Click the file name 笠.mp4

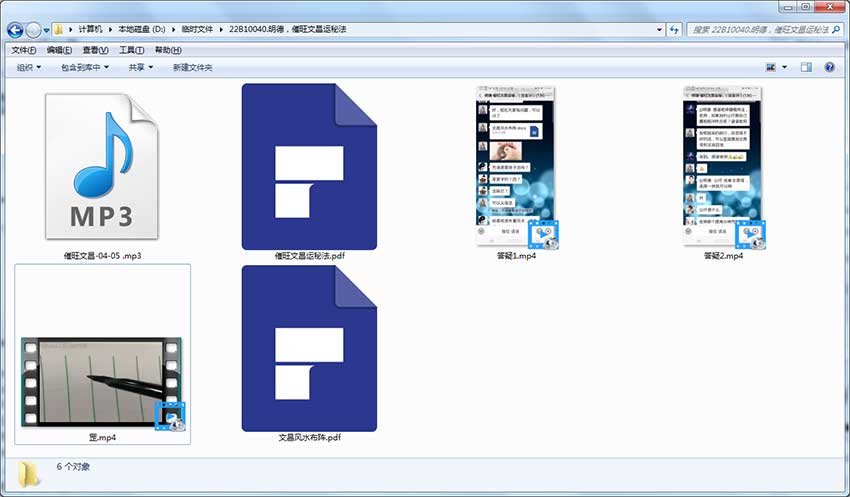(102, 437)
